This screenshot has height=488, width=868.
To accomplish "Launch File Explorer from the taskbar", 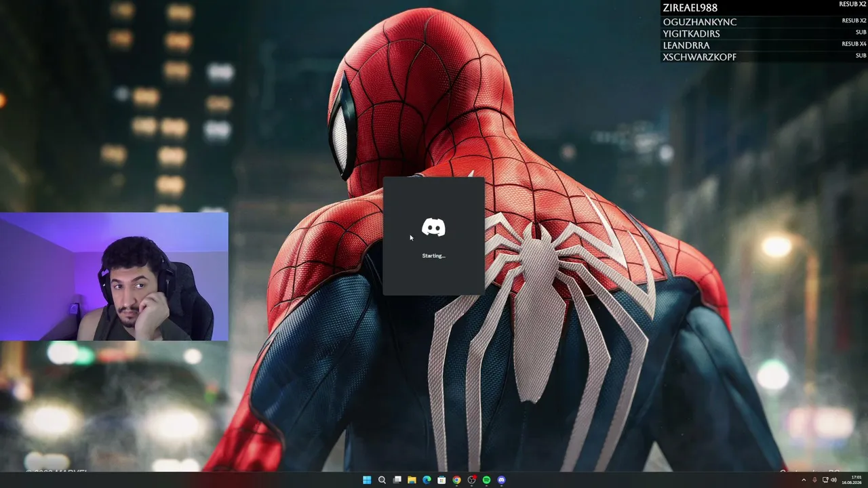I will click(412, 480).
